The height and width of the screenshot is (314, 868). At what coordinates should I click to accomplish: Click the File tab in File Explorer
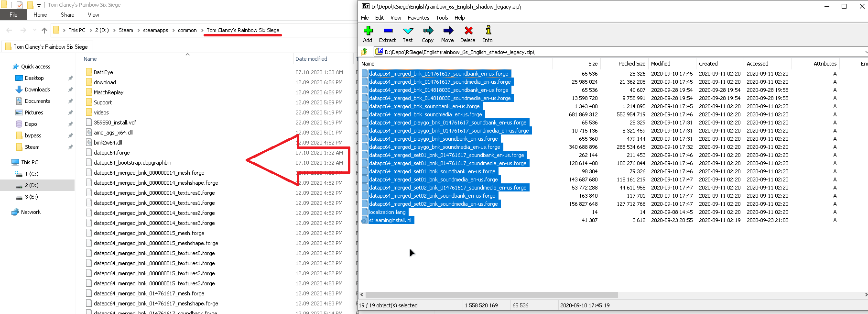click(13, 15)
